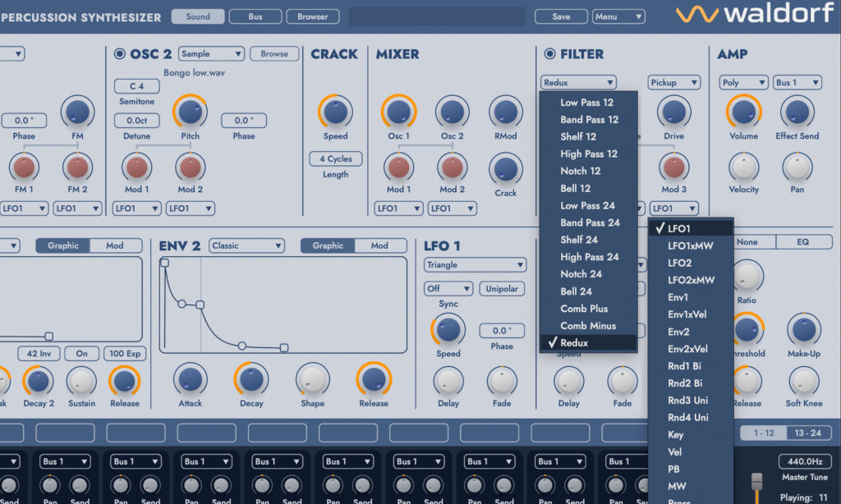841x504 pixels.
Task: Select Comb Plus from filter list
Action: [584, 309]
